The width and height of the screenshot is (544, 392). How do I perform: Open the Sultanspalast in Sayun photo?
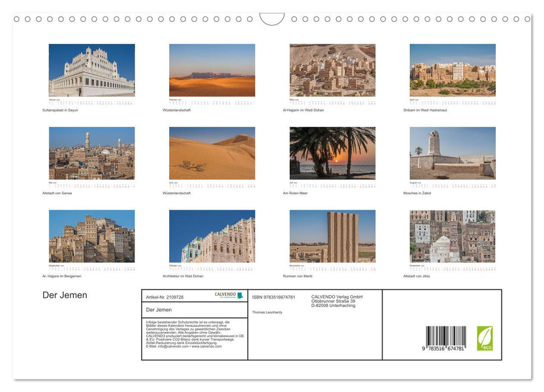(x=91, y=70)
